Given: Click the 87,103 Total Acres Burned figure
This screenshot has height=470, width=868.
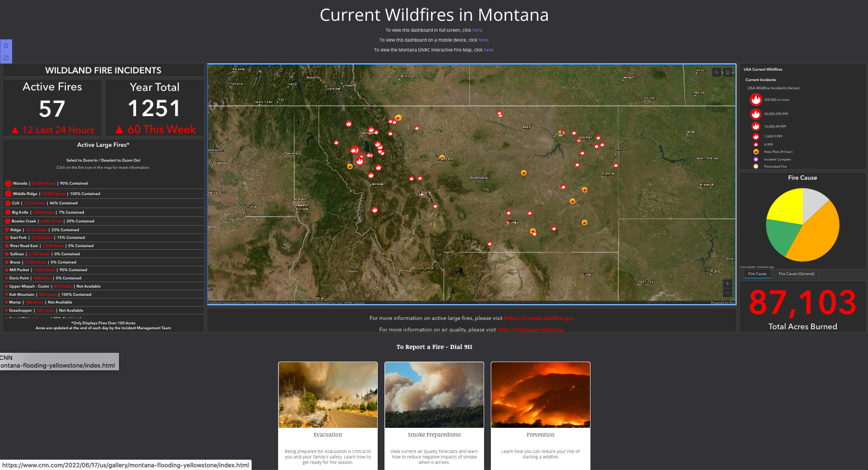Looking at the screenshot, I should (x=802, y=302).
